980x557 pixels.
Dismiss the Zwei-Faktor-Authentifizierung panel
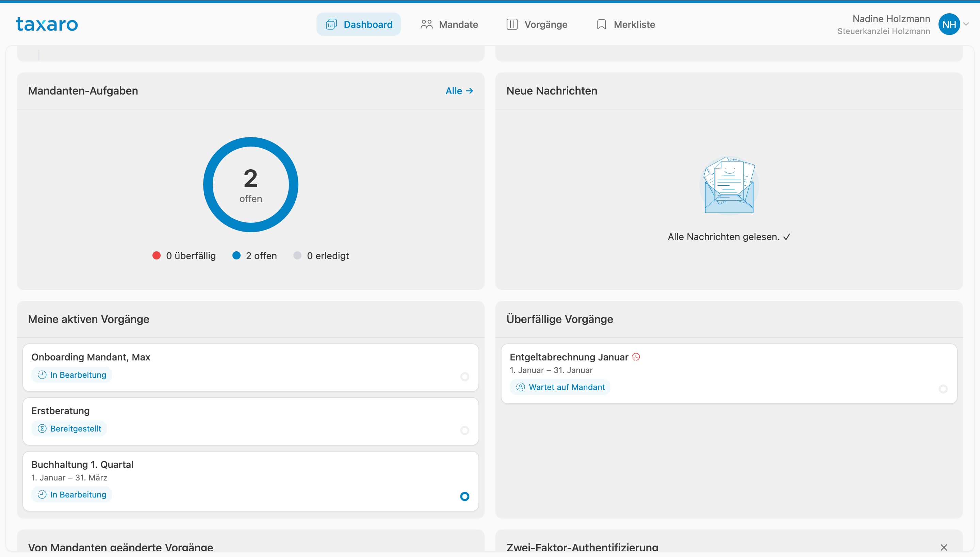[x=944, y=547]
